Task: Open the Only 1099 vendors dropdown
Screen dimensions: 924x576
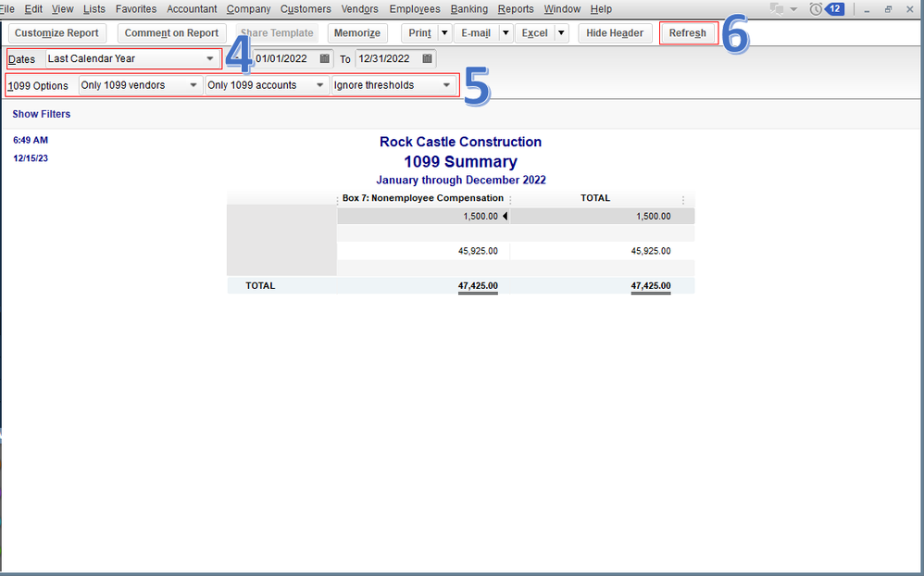Action: tap(140, 85)
